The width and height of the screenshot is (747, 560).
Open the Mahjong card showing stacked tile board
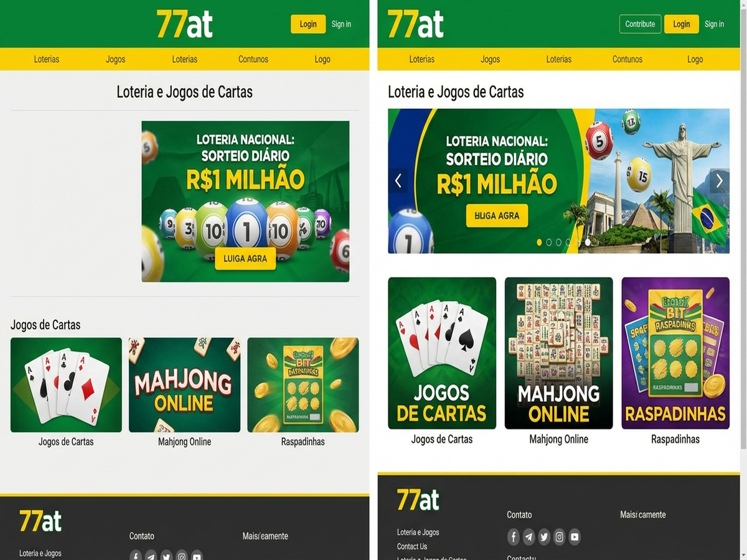coord(558,353)
